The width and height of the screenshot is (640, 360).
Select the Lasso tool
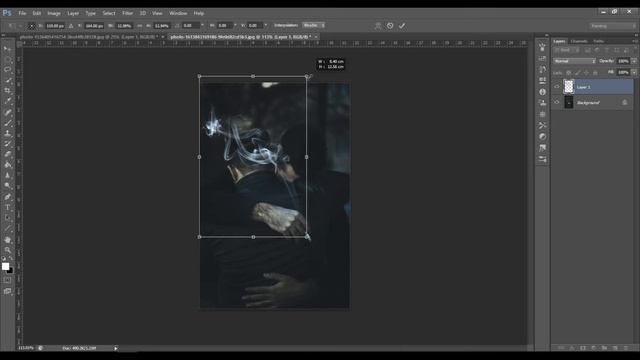[x=7, y=70]
